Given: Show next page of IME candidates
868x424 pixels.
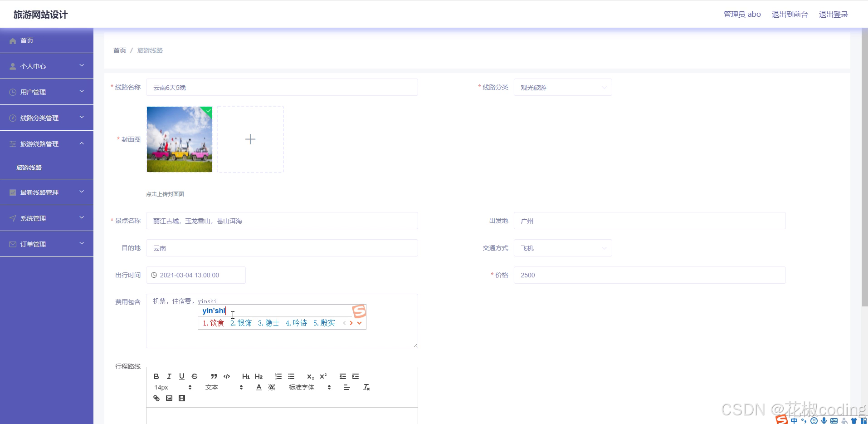Looking at the screenshot, I should tap(351, 323).
